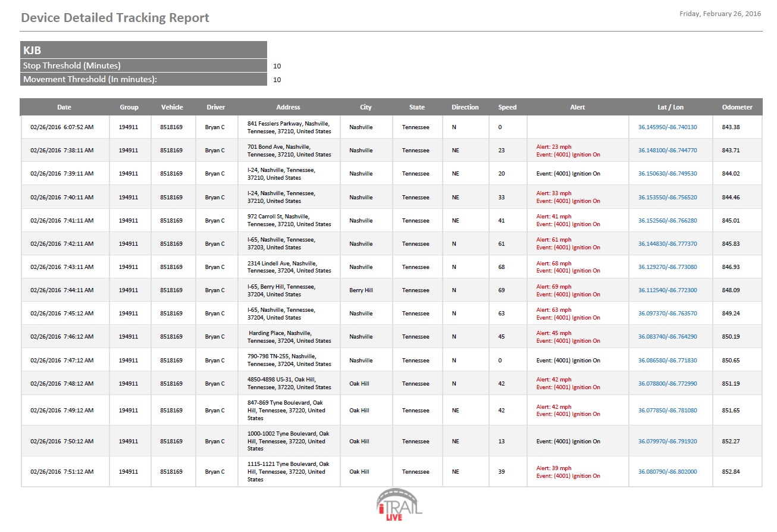This screenshot has height=532, width=777.
Task: Open the coordinates link 36.080790/-86.802000
Action: [x=670, y=471]
